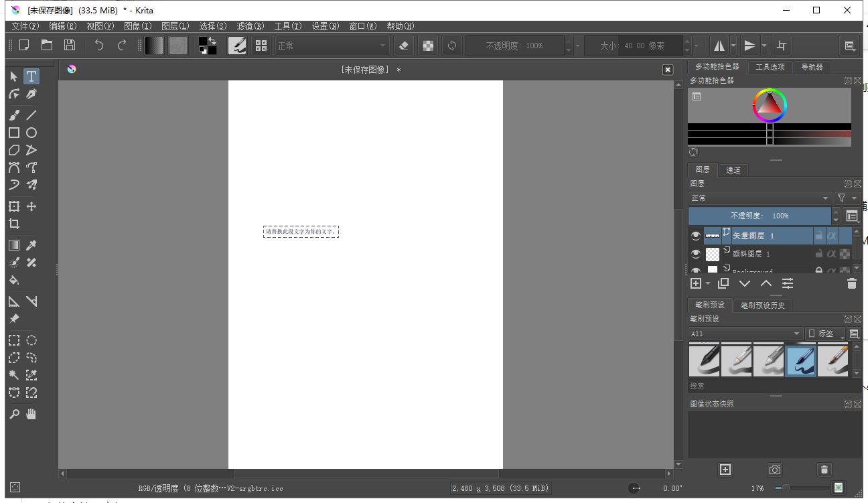Select the Contiguous Selection magic wand
The width and height of the screenshot is (868, 503).
14,375
